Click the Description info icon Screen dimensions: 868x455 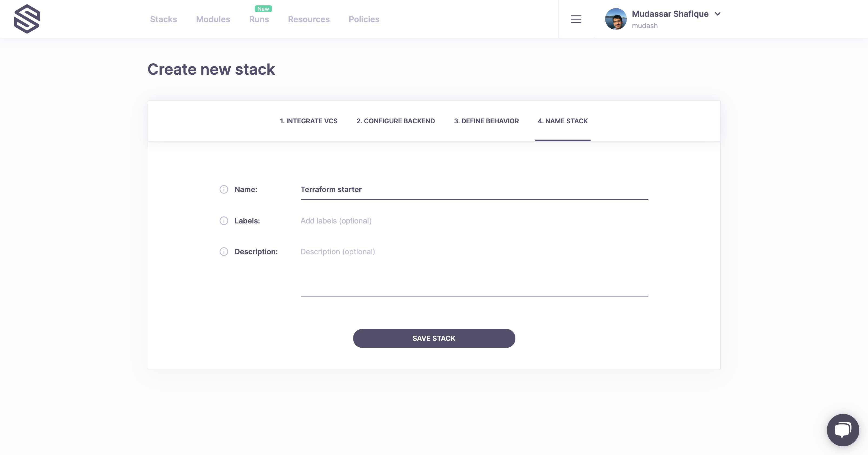point(224,252)
